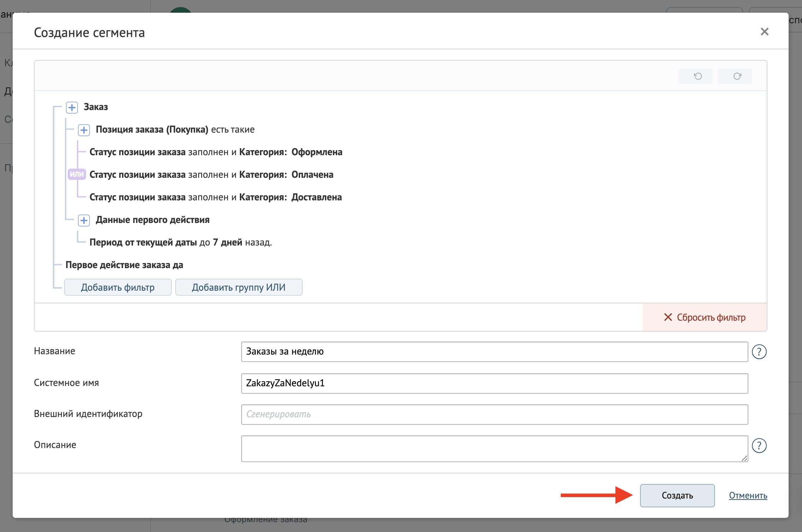Open the status condition with Категория: Оплачена
This screenshot has height=532, width=802.
(x=211, y=175)
